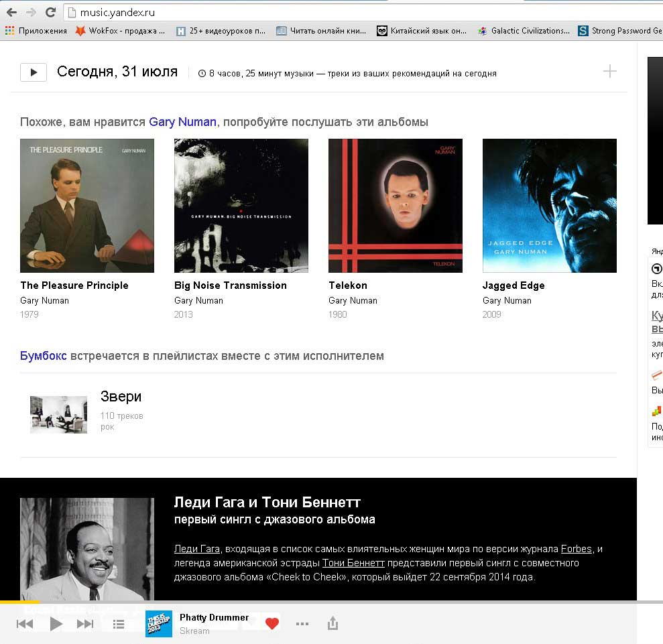Viewport: 663px width, 644px height.
Task: Open the Тони Беннетт link
Action: click(353, 563)
